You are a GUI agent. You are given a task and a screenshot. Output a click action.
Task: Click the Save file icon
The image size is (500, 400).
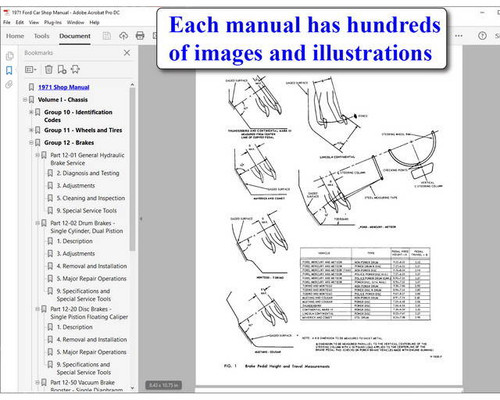(x=107, y=36)
